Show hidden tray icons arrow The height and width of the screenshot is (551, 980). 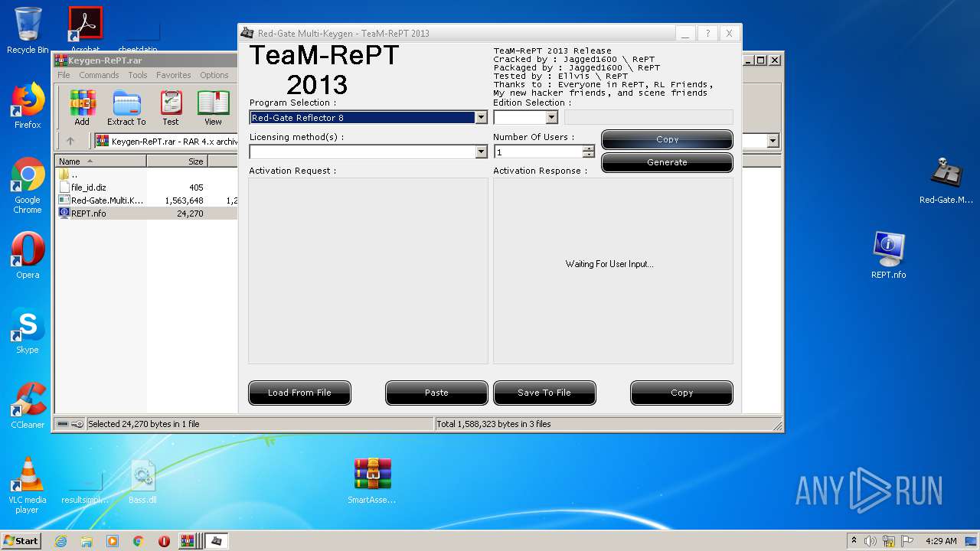854,540
